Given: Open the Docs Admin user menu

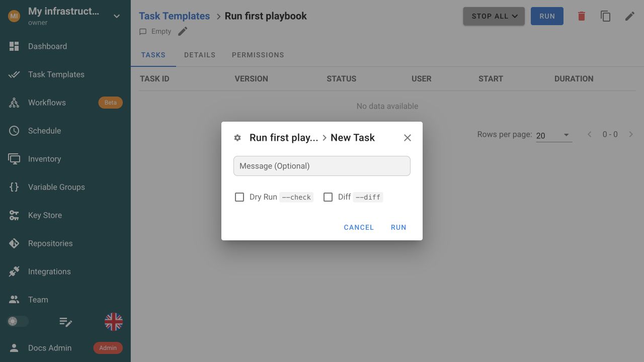Looking at the screenshot, I should coord(65,348).
